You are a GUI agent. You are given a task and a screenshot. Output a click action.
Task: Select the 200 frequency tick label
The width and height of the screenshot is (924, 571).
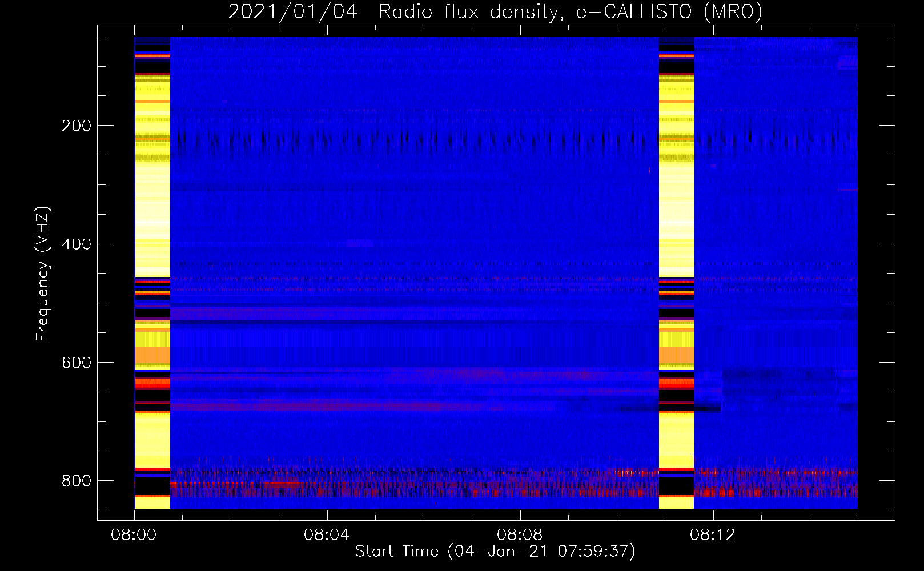pyautogui.click(x=77, y=126)
